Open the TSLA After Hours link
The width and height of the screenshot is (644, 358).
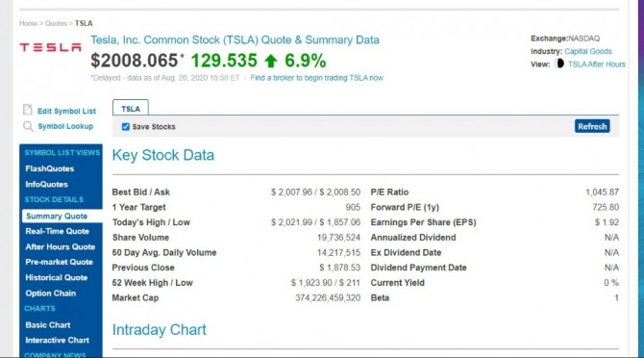[x=596, y=64]
